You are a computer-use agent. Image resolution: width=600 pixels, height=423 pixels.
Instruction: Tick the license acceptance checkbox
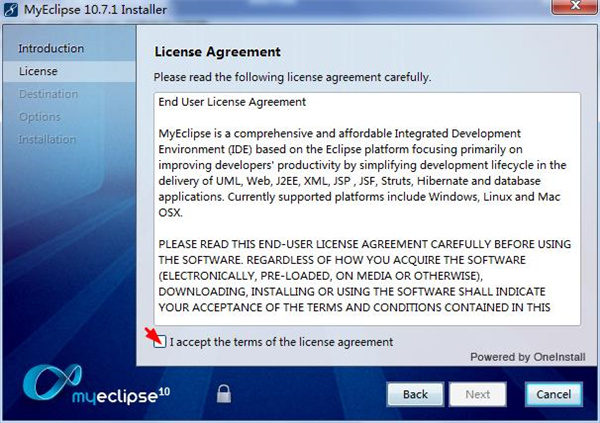(x=161, y=342)
